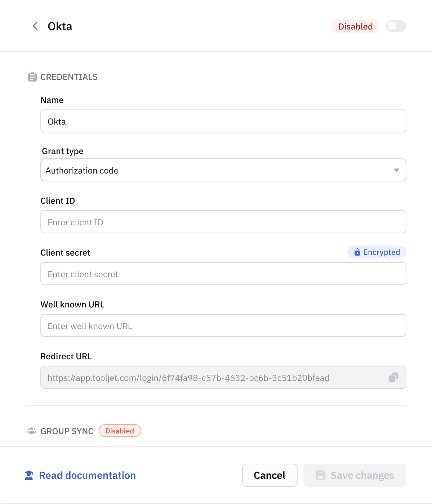Click the dropdown arrow on Grant type

[396, 170]
